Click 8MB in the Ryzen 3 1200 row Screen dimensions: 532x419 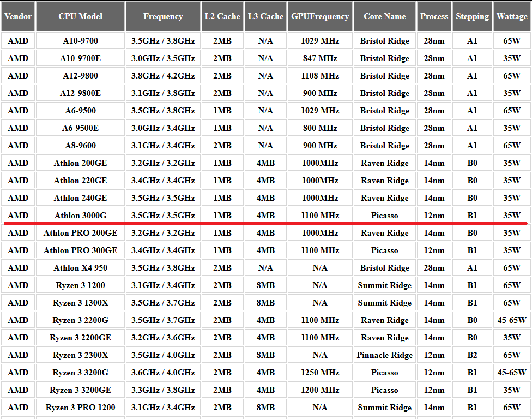tap(265, 285)
